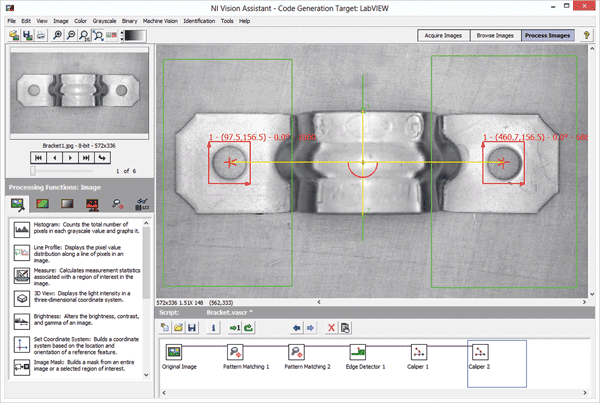Select the Binary processing functions tab icon
Image resolution: width=600 pixels, height=403 pixels.
(92, 204)
